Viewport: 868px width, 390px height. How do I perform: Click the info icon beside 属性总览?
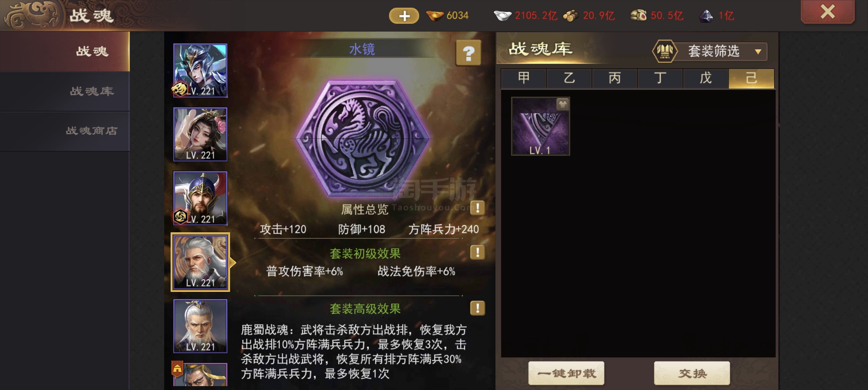click(478, 208)
